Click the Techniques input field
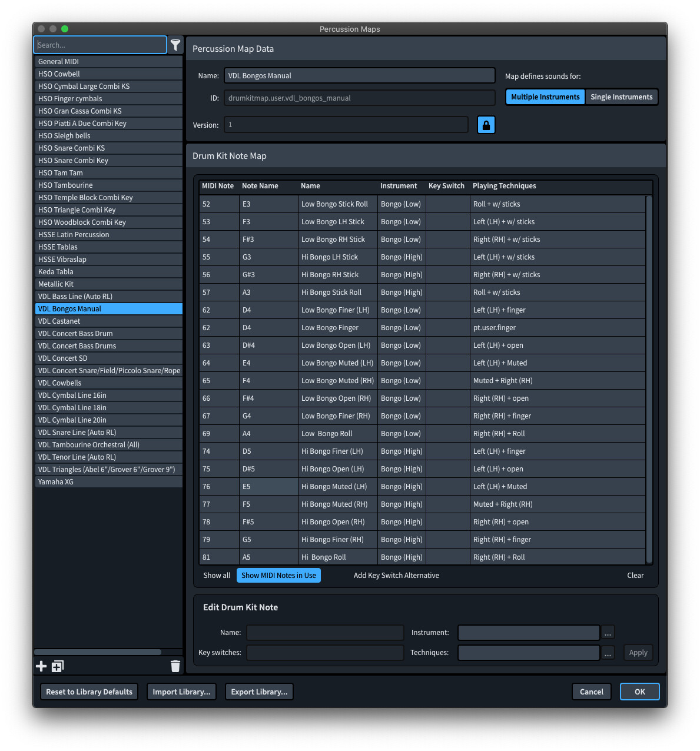This screenshot has width=700, height=751. [529, 653]
